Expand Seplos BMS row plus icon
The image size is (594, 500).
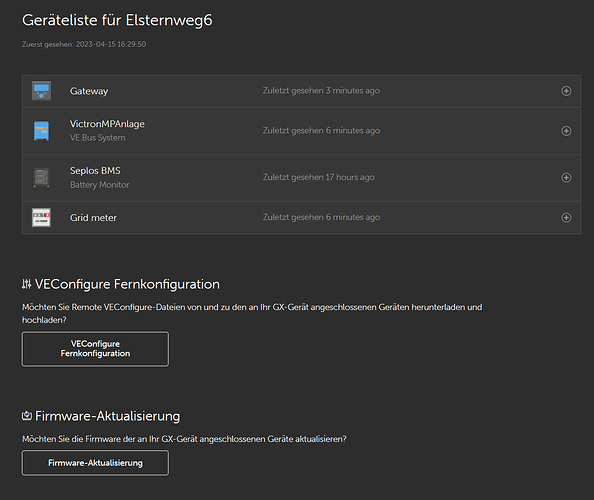pos(566,178)
